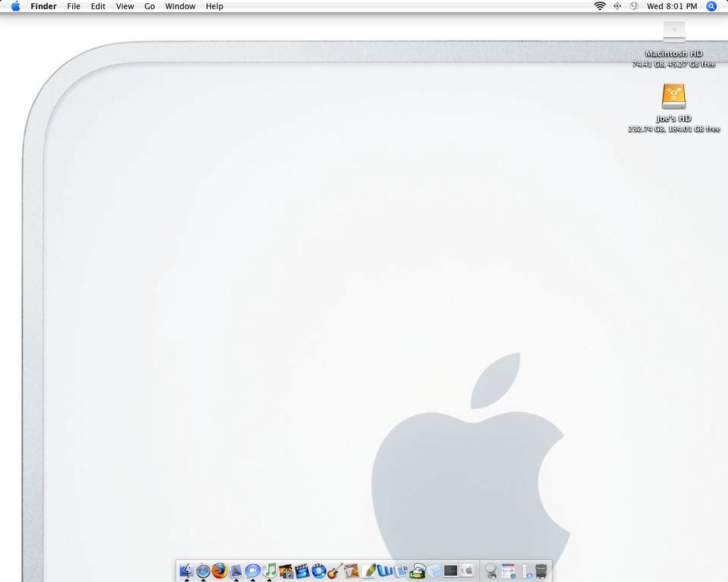Viewport: 728px width, 582px height.
Task: Open the Go menu
Action: tap(150, 6)
